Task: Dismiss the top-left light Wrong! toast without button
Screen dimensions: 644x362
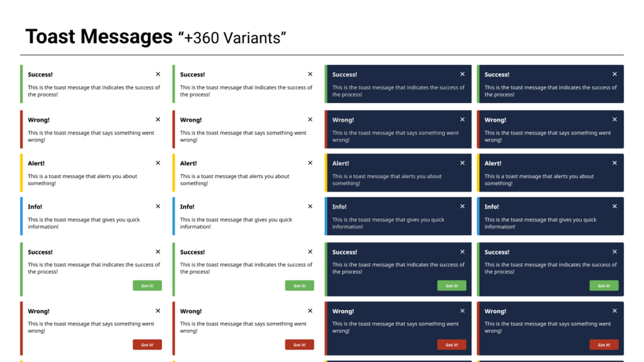Action: [158, 119]
